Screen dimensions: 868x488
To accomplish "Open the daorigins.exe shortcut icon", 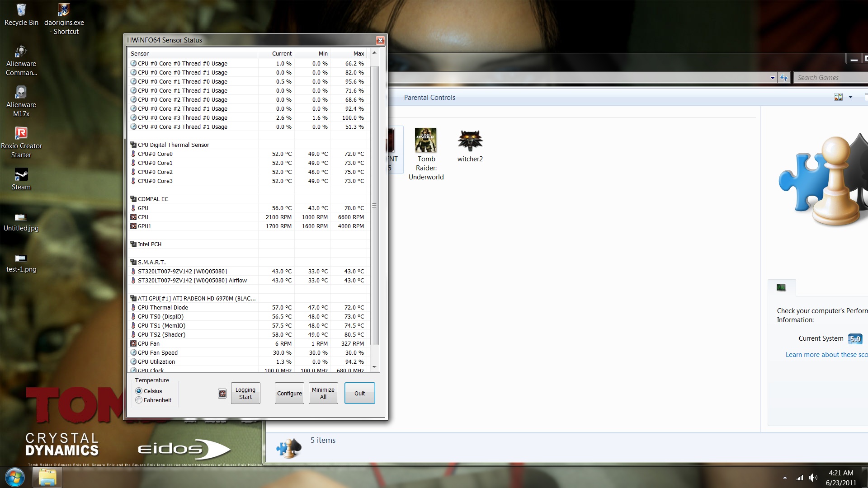I will 64,18.
